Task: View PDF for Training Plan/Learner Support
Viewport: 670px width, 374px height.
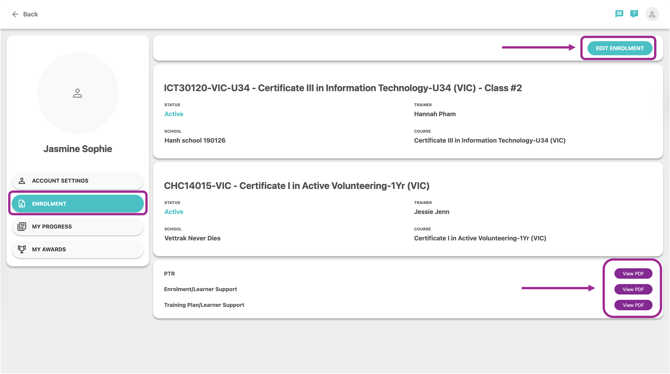Action: click(x=633, y=305)
